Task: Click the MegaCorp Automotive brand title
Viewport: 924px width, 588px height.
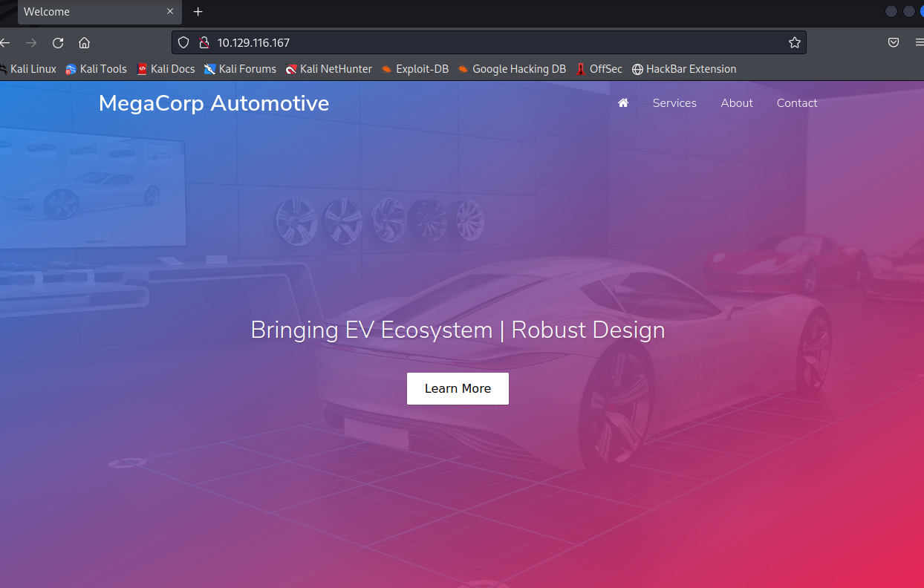Action: click(214, 103)
